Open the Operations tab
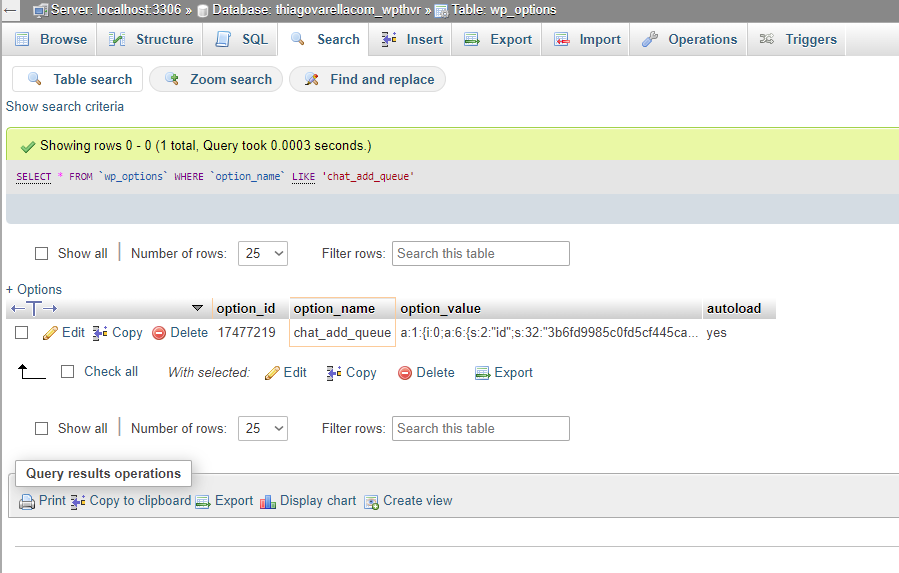The height and width of the screenshot is (573, 899). click(689, 40)
